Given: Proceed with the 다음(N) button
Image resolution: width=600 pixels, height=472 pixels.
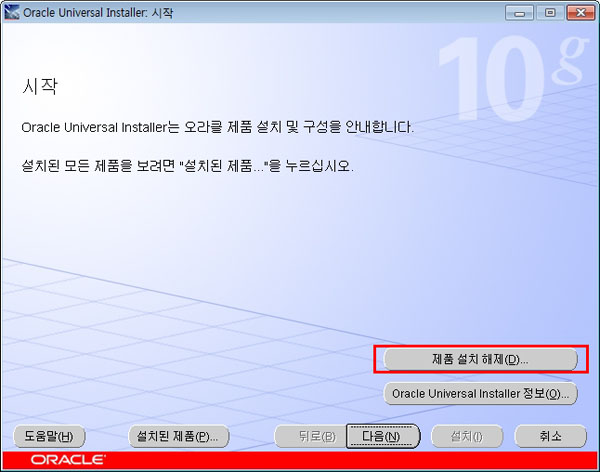Looking at the screenshot, I should point(383,436).
